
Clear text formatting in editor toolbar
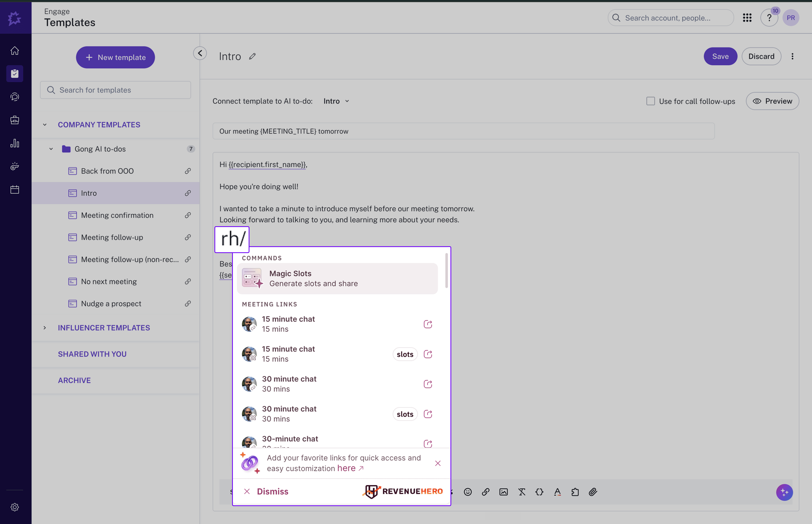[522, 492]
